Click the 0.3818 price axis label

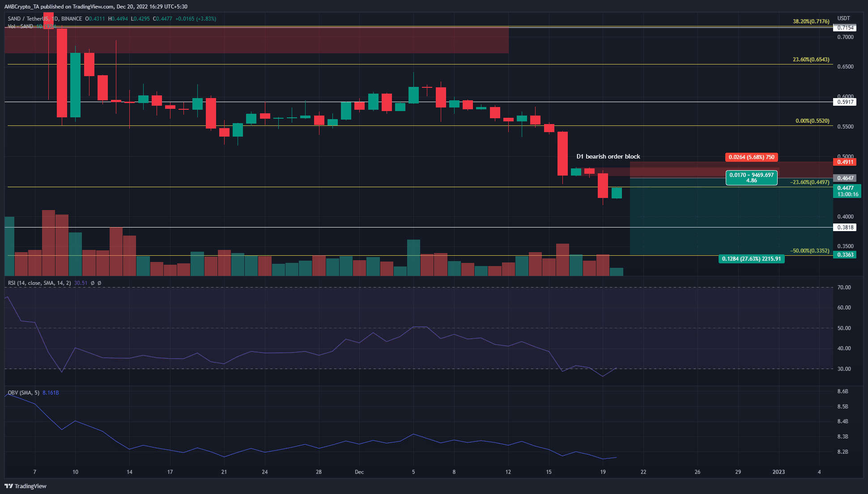pyautogui.click(x=845, y=228)
